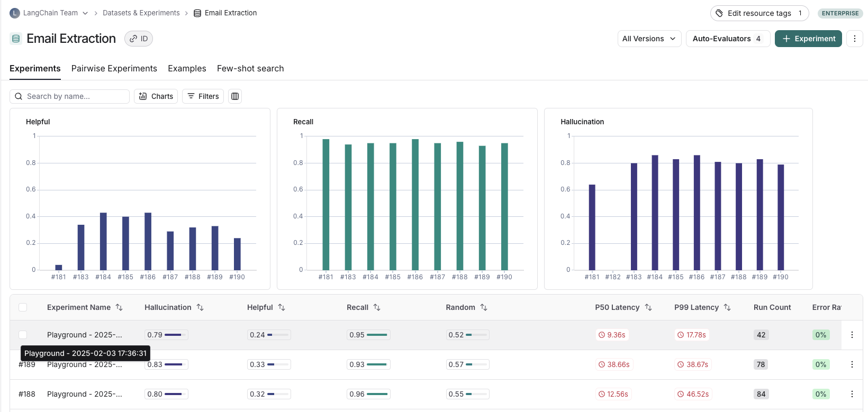Go to Datasets & Experiments breadcrumb
This screenshot has height=412, width=868.
pyautogui.click(x=141, y=13)
